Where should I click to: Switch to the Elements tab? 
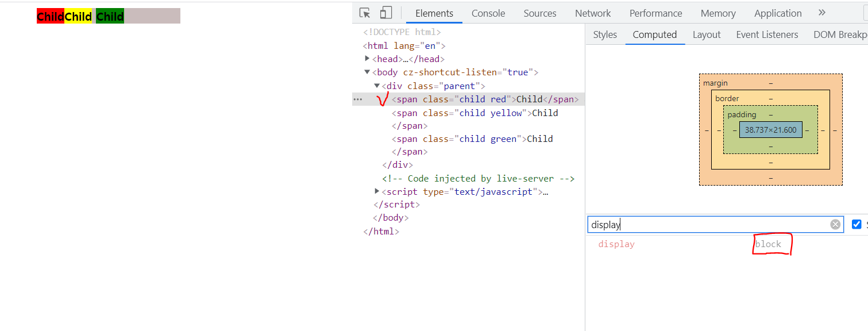(434, 13)
